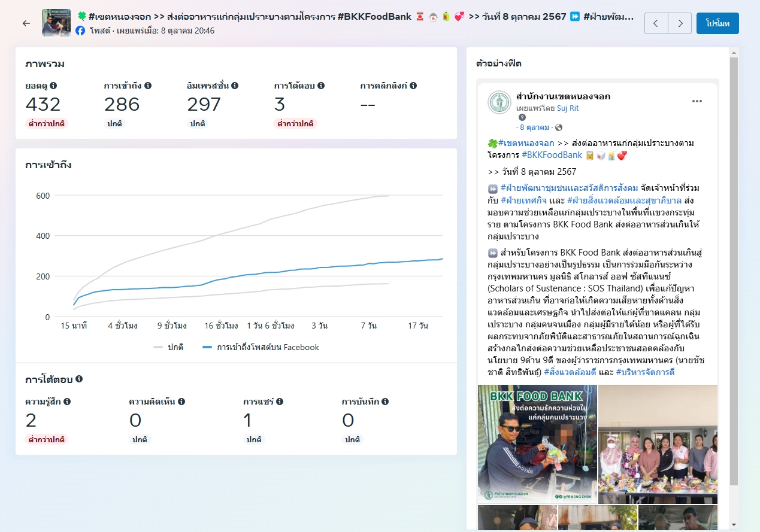This screenshot has height=532, width=760.
Task: Click scrollbar down arrow in feed preview
Action: [734, 525]
